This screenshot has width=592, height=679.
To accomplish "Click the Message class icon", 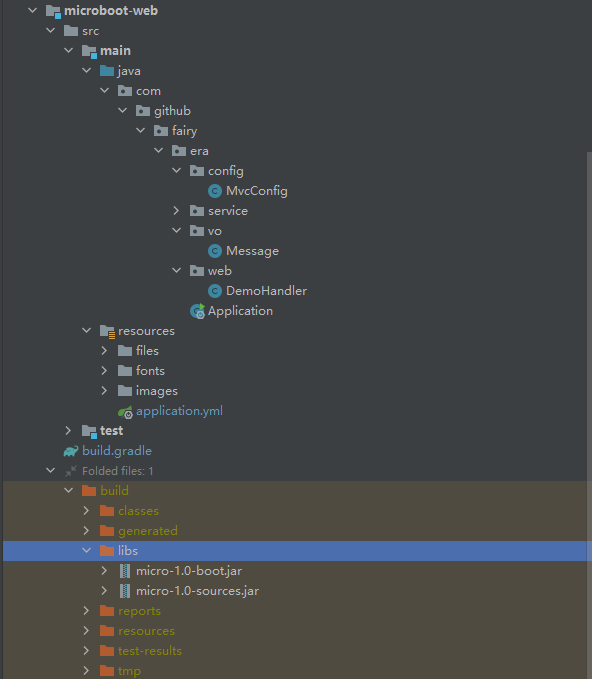I will coord(215,251).
